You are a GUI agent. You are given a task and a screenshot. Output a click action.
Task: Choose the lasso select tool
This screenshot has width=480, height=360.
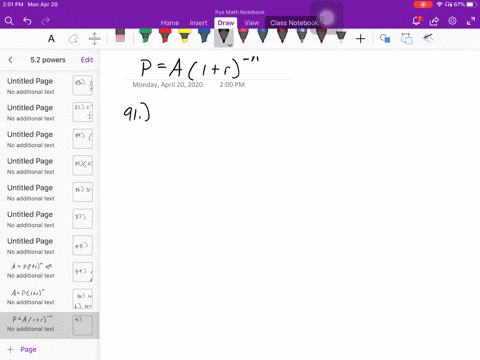(x=73, y=39)
